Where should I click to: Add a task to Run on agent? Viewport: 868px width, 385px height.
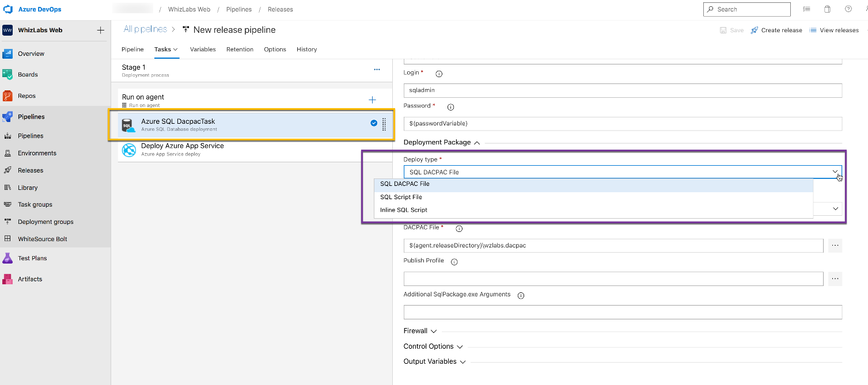372,100
